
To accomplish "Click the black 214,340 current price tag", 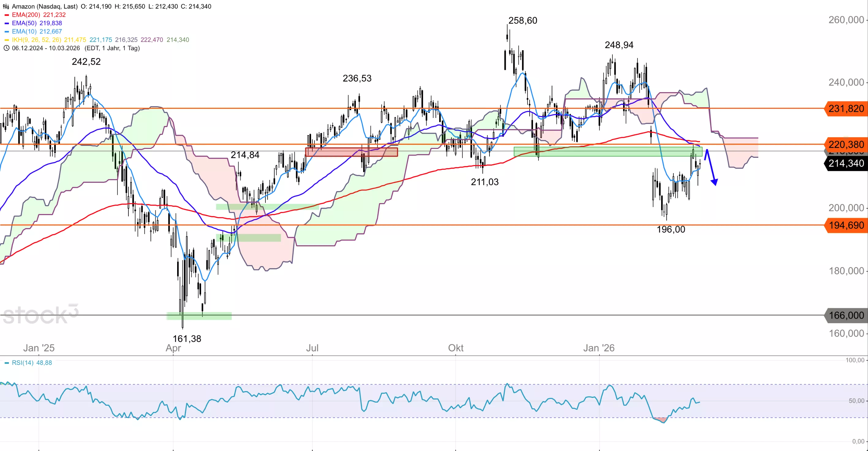I will coord(846,164).
